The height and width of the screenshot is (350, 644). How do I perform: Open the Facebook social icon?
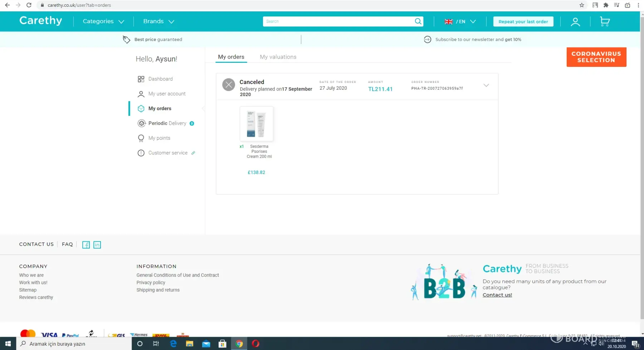click(86, 245)
